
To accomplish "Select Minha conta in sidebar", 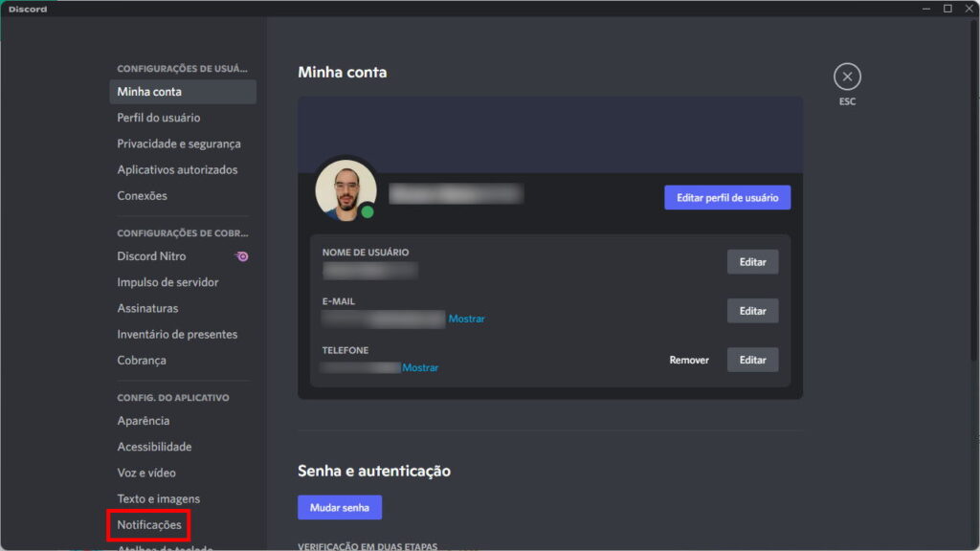I will [x=149, y=92].
